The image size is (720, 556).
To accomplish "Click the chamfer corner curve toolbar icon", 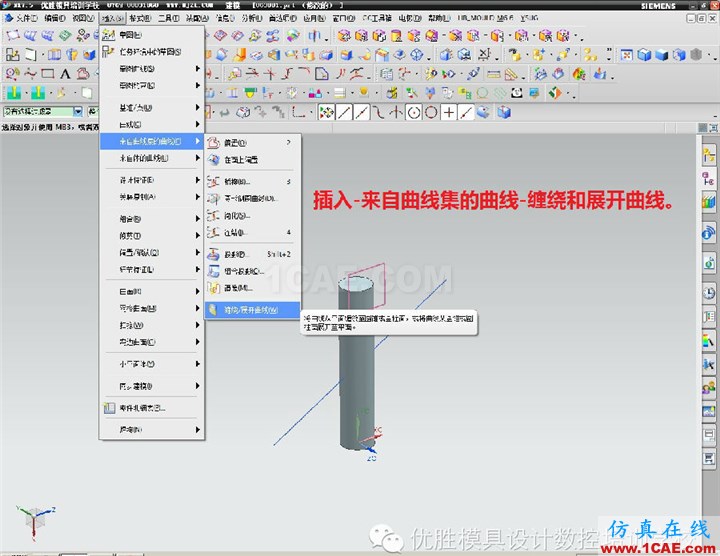I will 322,73.
